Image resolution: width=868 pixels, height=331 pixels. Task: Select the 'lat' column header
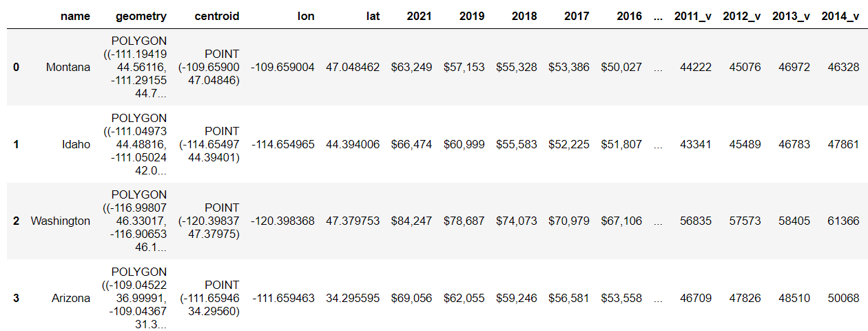click(x=371, y=16)
